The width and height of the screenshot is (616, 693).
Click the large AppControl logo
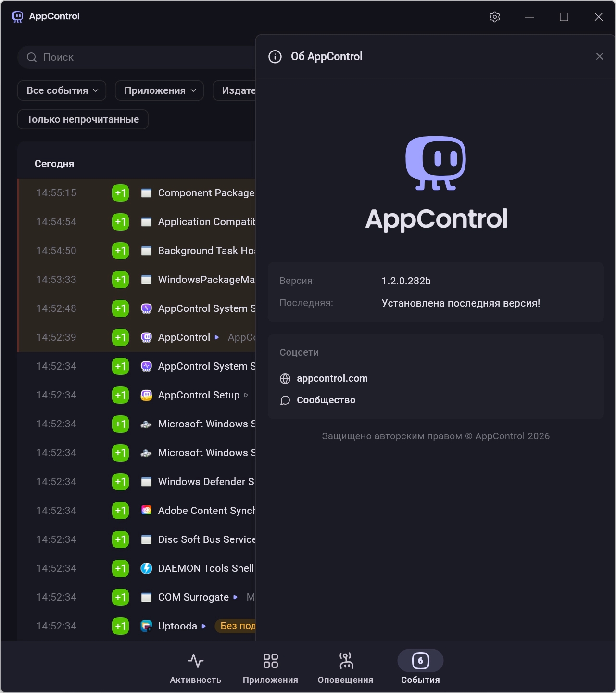(436, 164)
